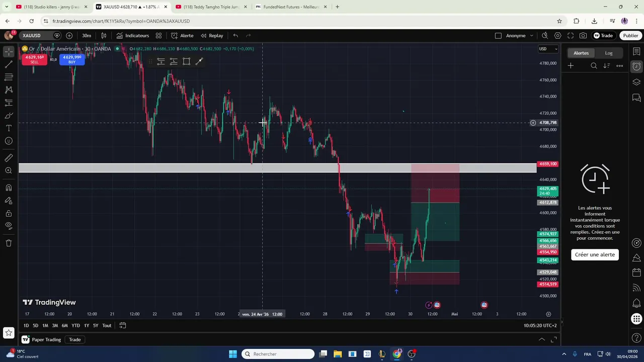Screen dimensions: 644x362
Task: Open the Indicateurs panel
Action: [132, 36]
